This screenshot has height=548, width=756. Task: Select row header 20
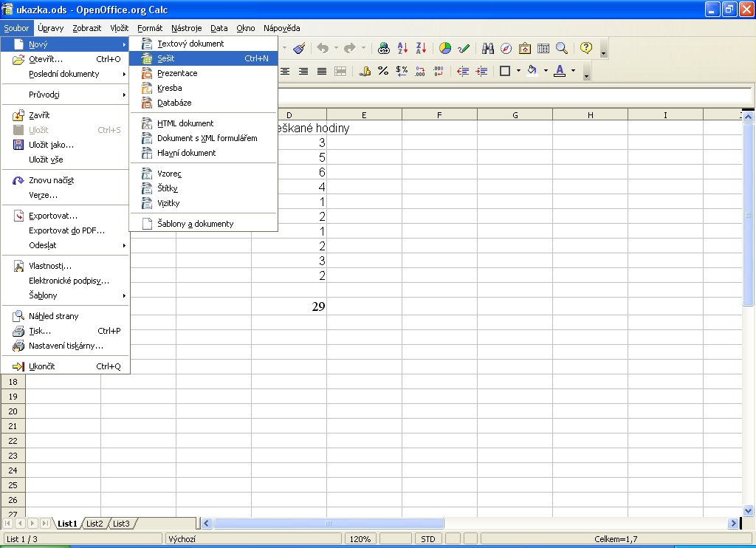click(13, 411)
